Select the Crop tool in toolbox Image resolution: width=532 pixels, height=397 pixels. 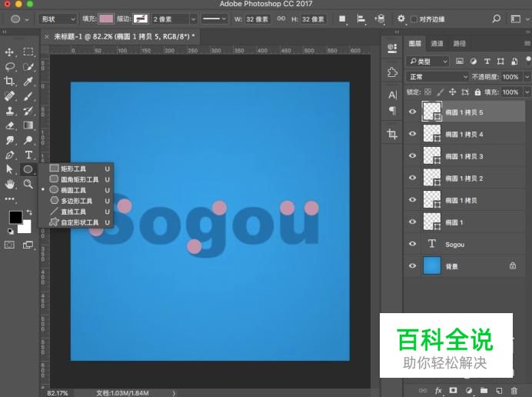[x=9, y=81]
